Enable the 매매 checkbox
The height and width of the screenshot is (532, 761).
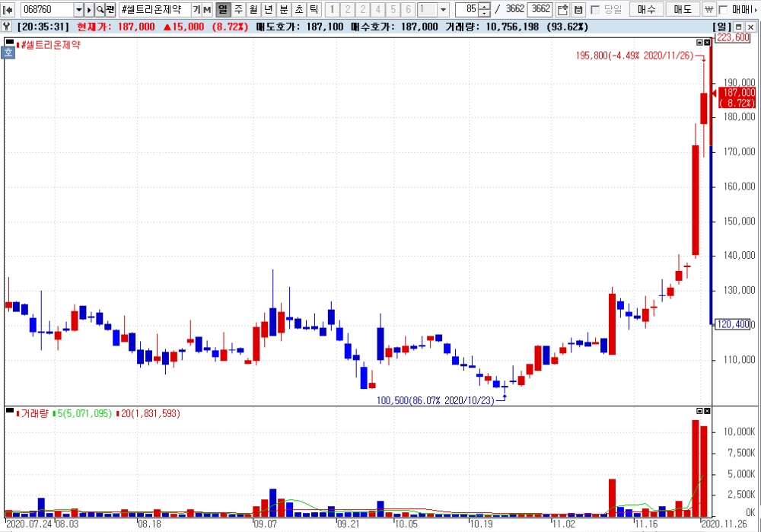[723, 10]
